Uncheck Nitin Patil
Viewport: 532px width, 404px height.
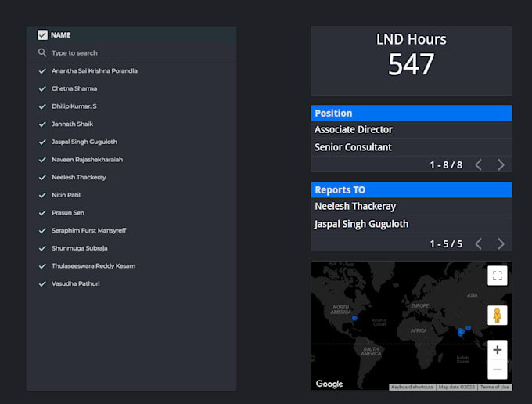click(42, 195)
